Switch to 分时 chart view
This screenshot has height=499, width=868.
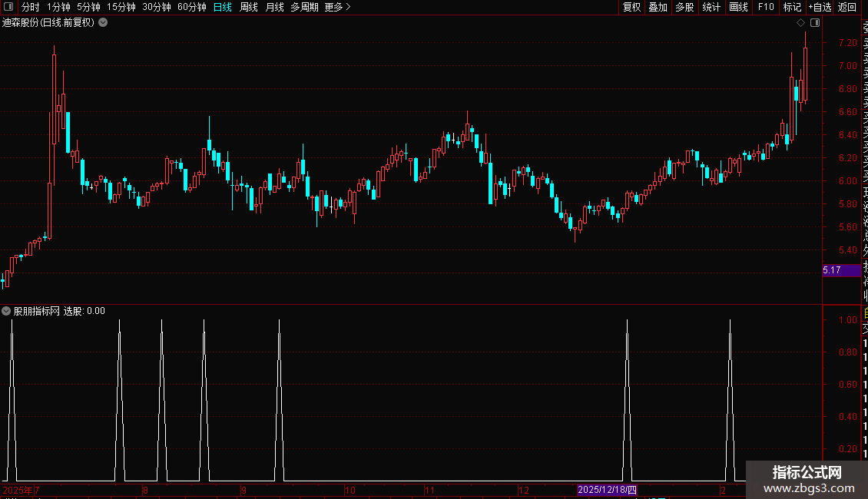coord(31,7)
